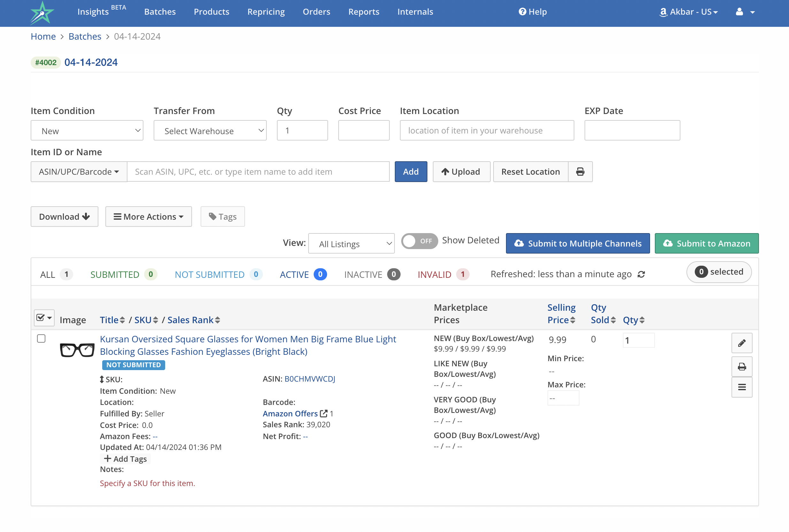Click the printer icon on the item row
This screenshot has width=789, height=532.
[x=742, y=367]
